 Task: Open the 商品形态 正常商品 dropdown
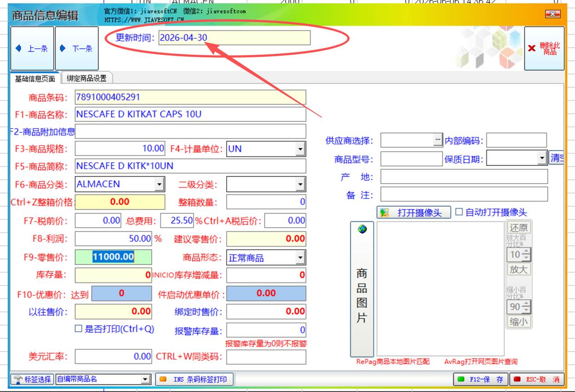coord(300,258)
